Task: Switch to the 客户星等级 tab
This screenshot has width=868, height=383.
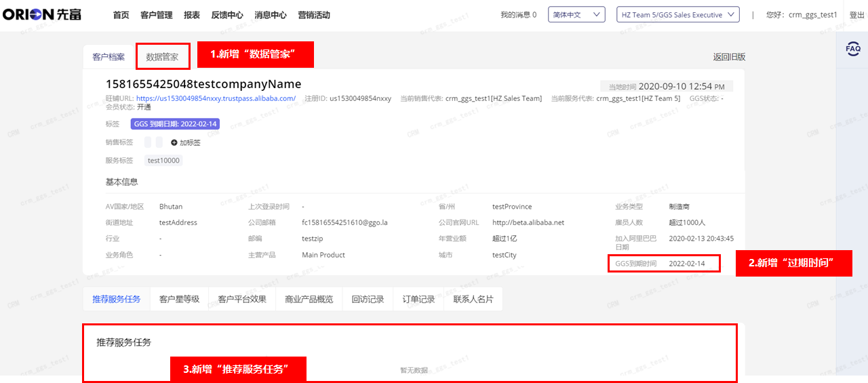Action: [179, 299]
